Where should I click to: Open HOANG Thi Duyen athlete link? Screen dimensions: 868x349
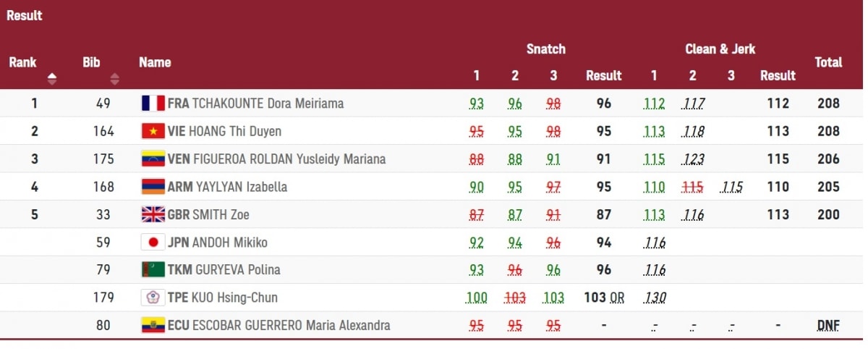(x=235, y=131)
